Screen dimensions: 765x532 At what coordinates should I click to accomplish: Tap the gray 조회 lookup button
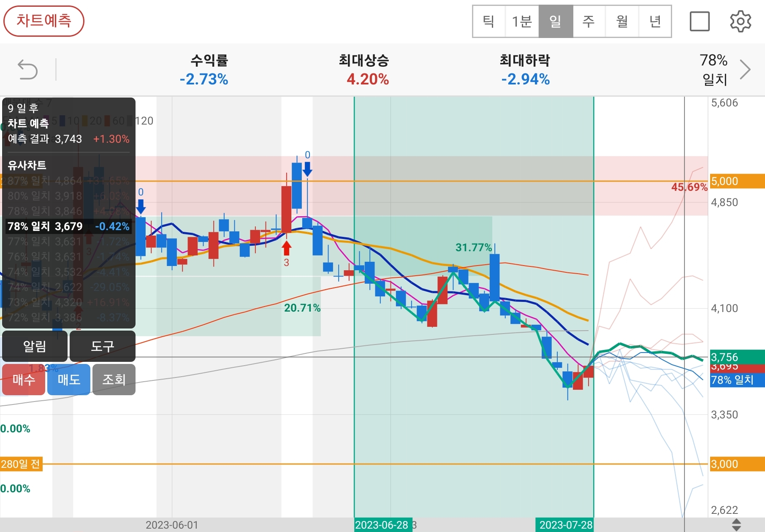(x=114, y=380)
